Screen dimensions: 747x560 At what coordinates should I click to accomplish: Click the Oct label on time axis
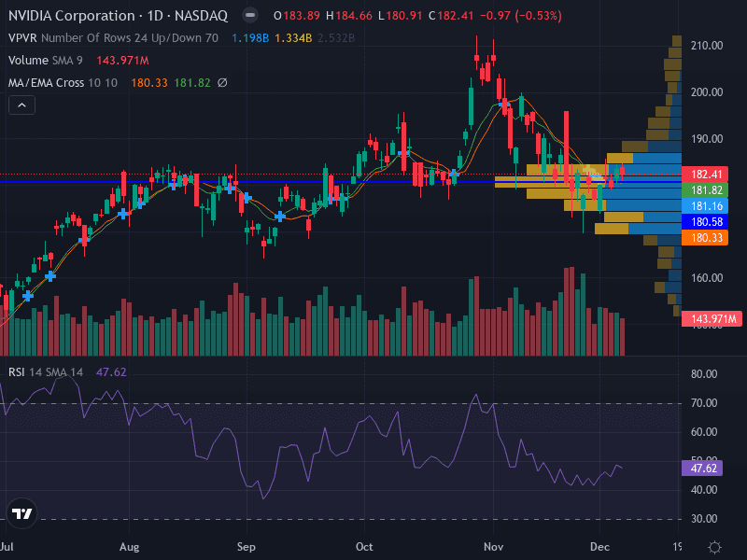pos(364,547)
